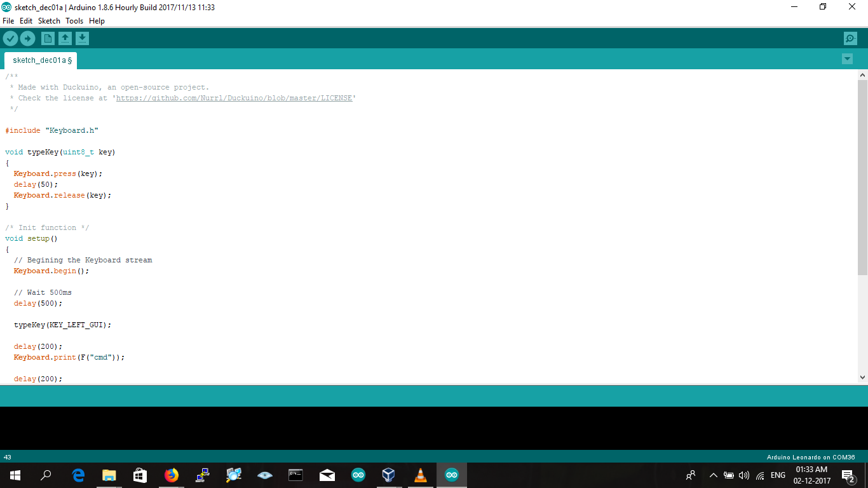
Task: Click the 'typeKey(KEY_LEFT_GUI);' line
Action: 62,325
